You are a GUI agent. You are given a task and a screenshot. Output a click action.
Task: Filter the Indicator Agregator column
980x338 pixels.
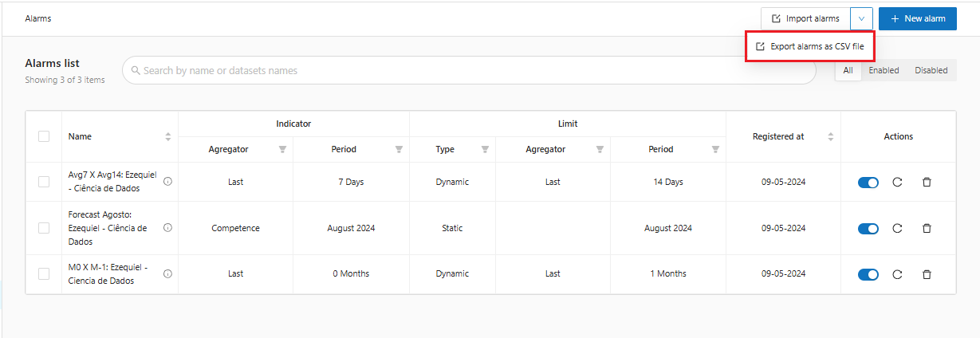[x=282, y=149]
